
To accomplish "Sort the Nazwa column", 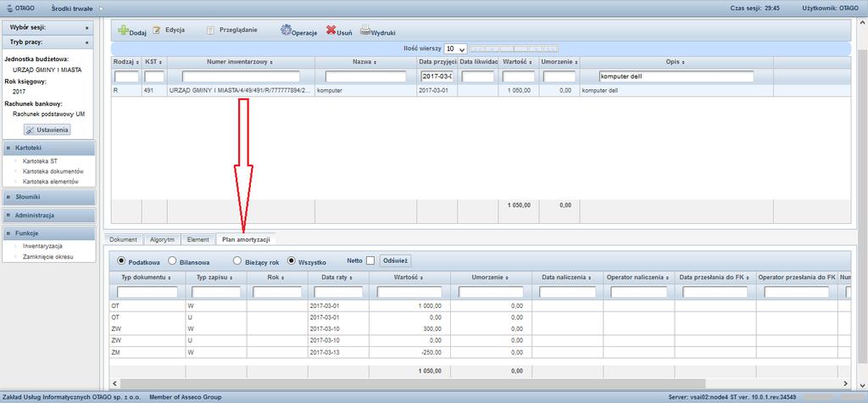I will [x=375, y=62].
